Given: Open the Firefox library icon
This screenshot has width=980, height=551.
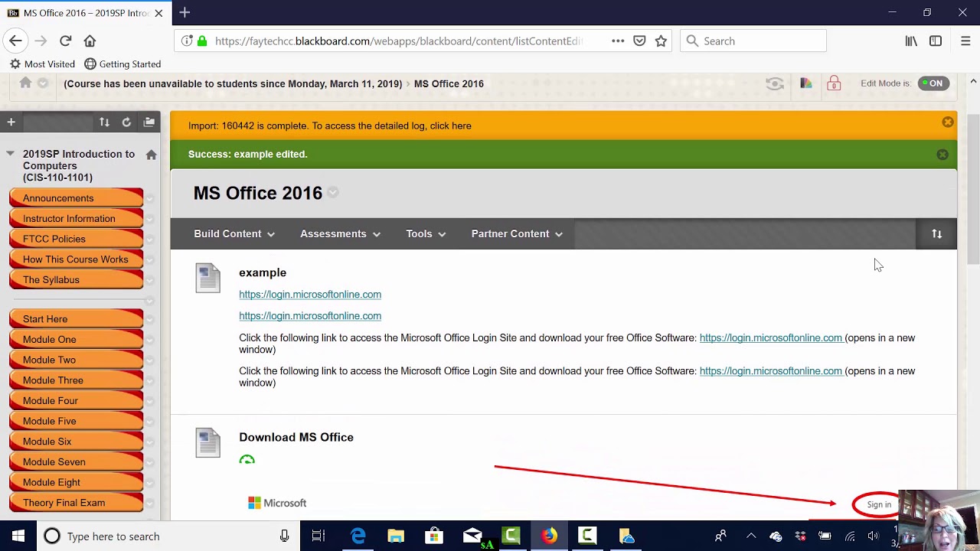Looking at the screenshot, I should point(911,41).
